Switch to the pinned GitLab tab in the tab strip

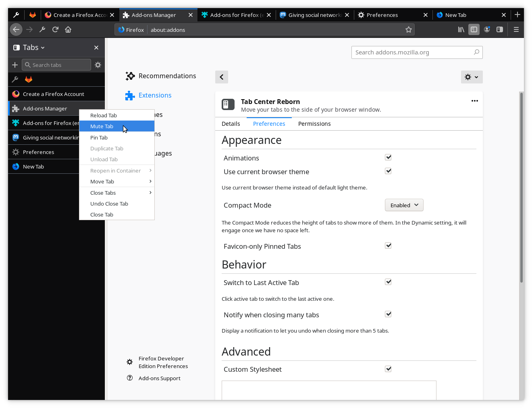33,15
